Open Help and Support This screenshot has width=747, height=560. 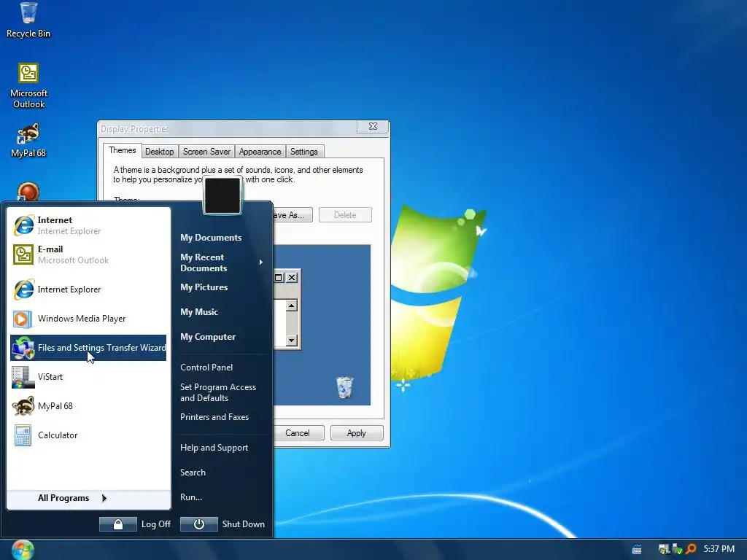tap(214, 448)
